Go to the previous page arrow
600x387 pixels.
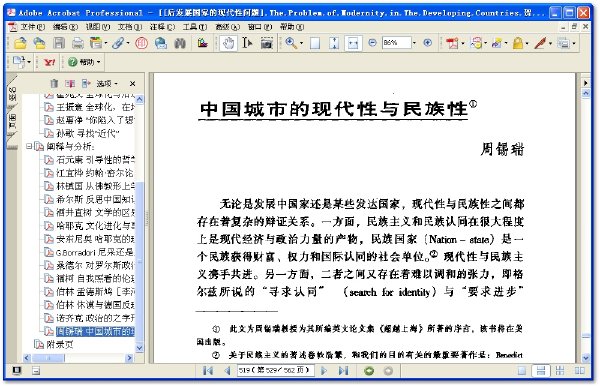pyautogui.click(x=227, y=371)
